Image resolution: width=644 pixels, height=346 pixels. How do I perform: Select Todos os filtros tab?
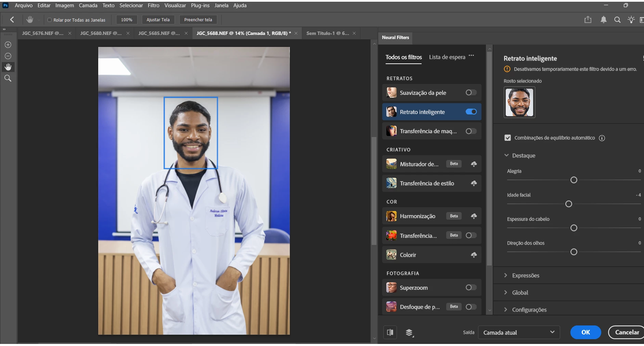tap(404, 57)
